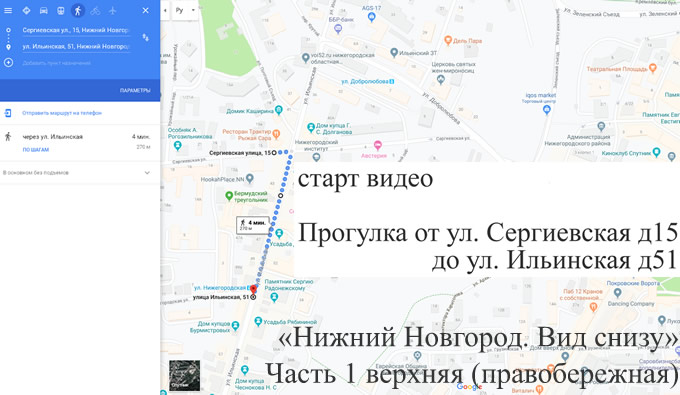
Task: Add another destination with plus icon
Action: point(8,63)
